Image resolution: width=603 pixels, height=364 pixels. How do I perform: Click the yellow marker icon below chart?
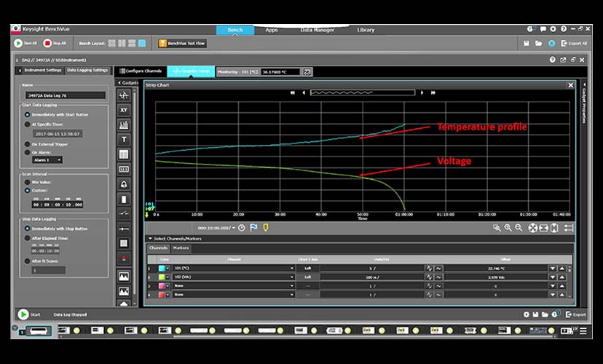pos(265,228)
